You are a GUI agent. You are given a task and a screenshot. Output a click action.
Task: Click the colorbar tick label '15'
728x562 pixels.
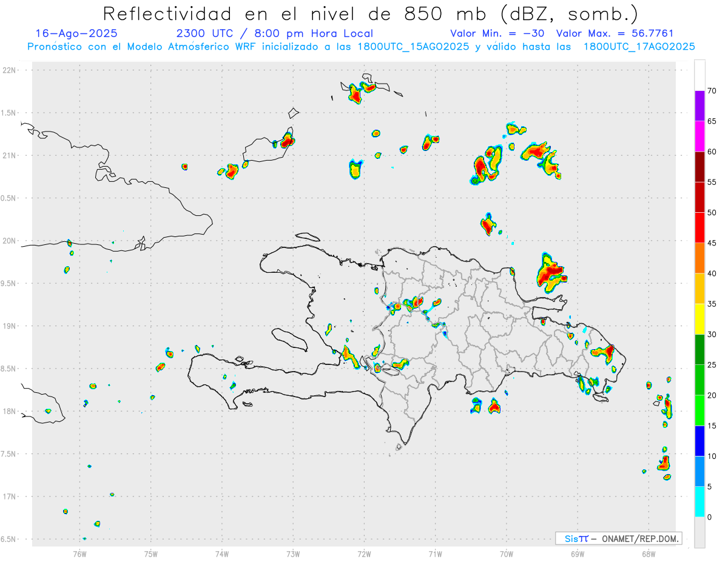712,426
